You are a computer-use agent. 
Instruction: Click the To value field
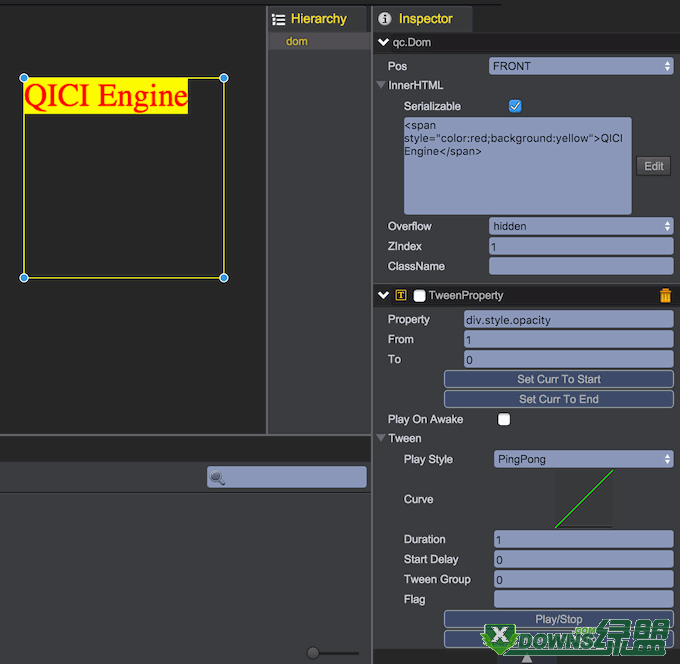coord(568,359)
